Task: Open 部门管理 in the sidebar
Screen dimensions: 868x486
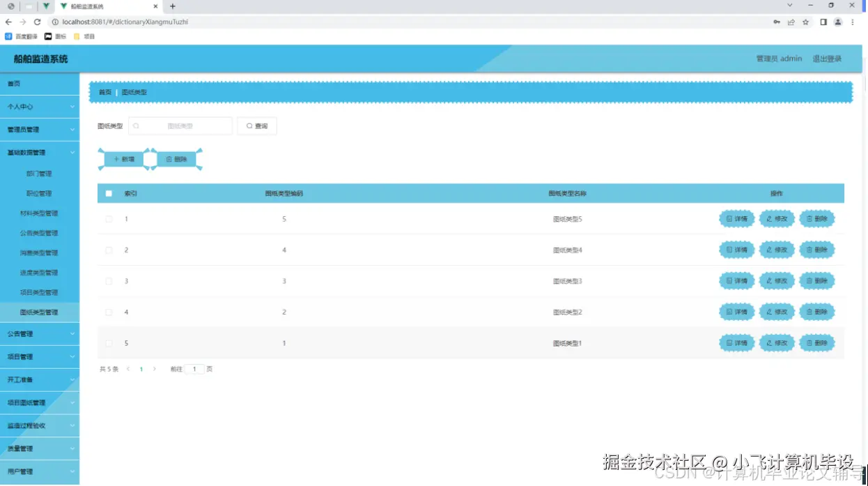Action: click(x=40, y=174)
